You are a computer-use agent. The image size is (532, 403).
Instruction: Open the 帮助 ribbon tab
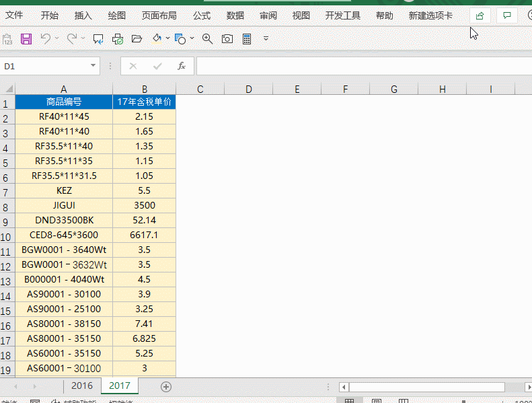click(385, 15)
